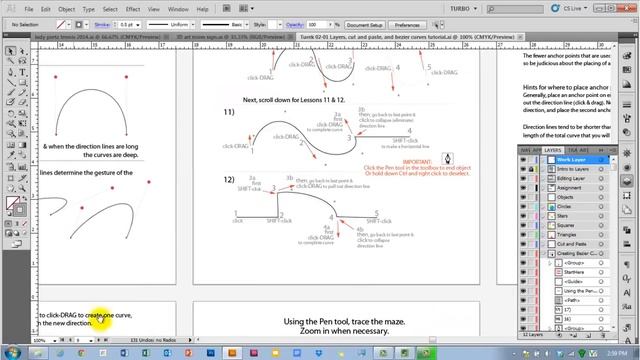This screenshot has width=640, height=360.
Task: Expand the first <Group> sublayer
Action: pyautogui.click(x=549, y=263)
